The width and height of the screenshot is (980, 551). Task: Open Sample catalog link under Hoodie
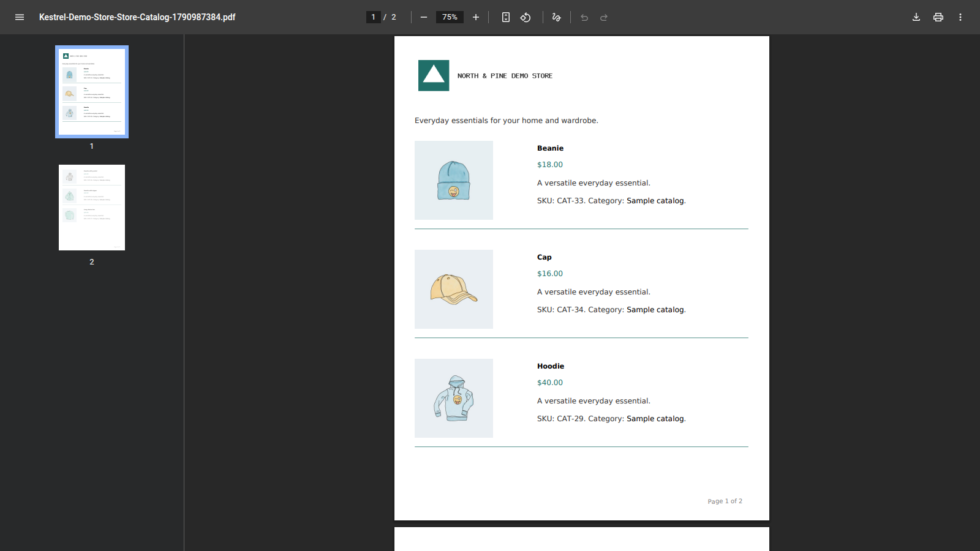[655, 419]
